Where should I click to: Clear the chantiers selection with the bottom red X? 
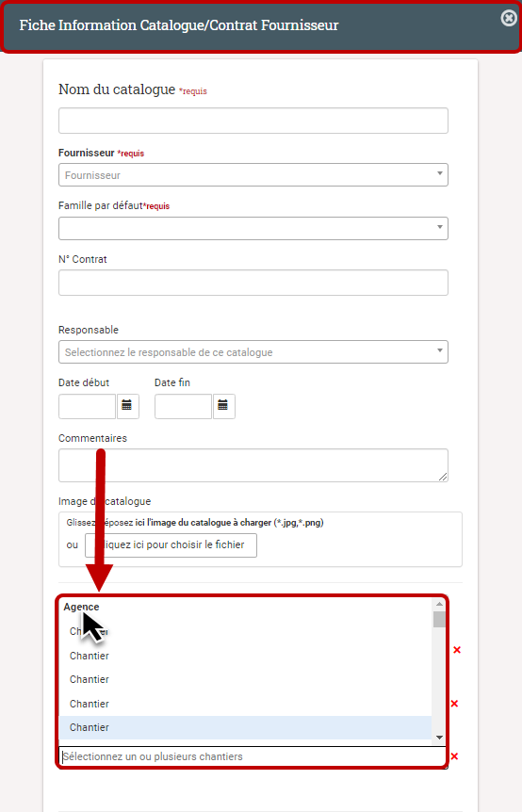pyautogui.click(x=454, y=756)
